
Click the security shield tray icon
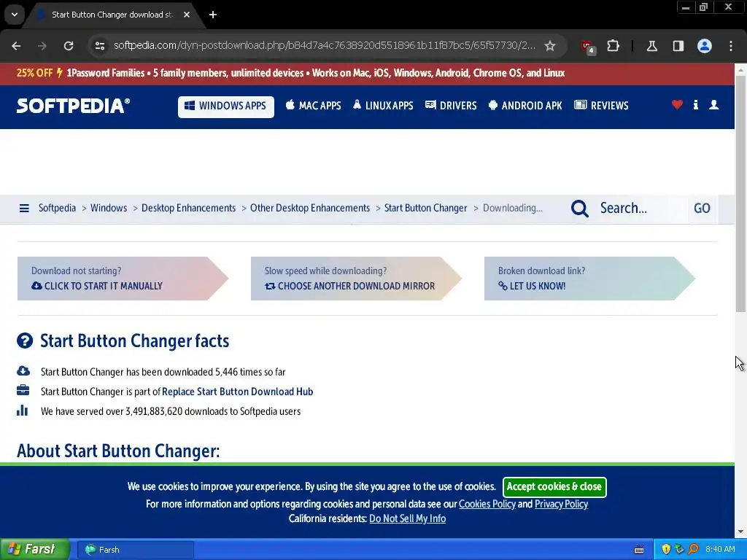[666, 550]
